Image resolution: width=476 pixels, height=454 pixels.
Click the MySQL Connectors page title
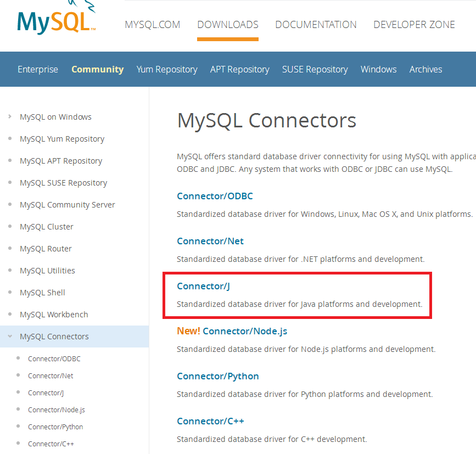coord(266,120)
